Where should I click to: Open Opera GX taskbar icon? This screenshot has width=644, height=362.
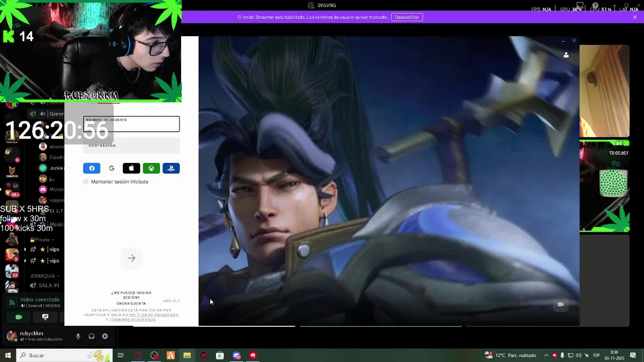[x=138, y=355]
